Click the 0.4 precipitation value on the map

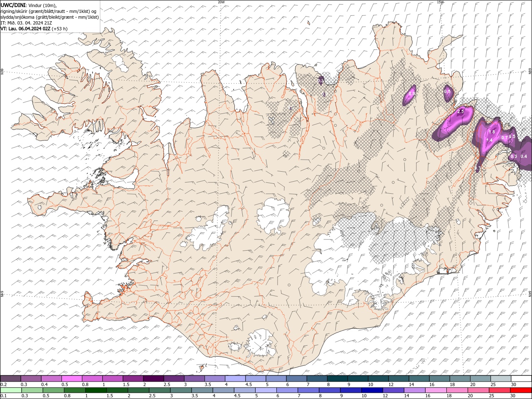click(524, 157)
